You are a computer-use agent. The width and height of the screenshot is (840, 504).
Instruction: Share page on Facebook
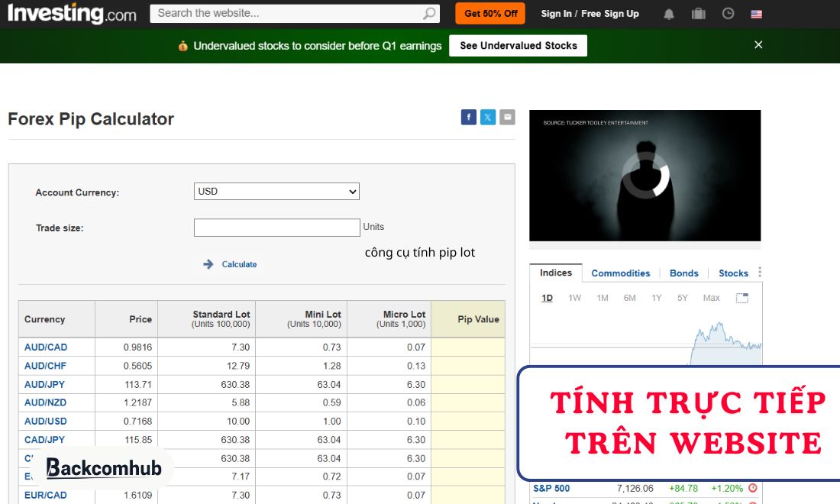pyautogui.click(x=469, y=117)
